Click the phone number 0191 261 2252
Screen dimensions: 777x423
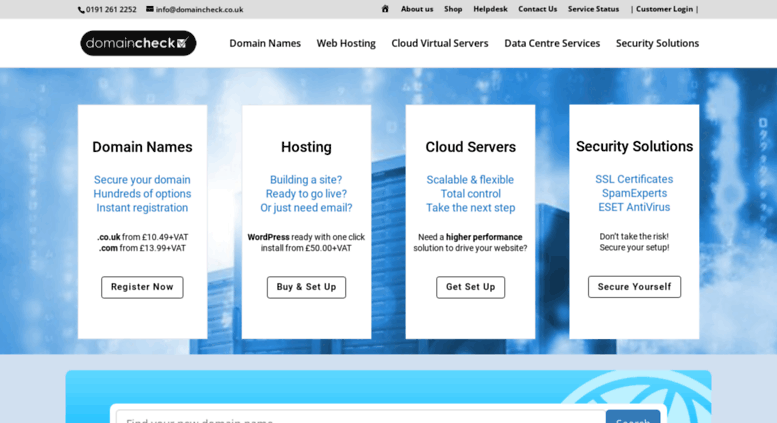111,9
